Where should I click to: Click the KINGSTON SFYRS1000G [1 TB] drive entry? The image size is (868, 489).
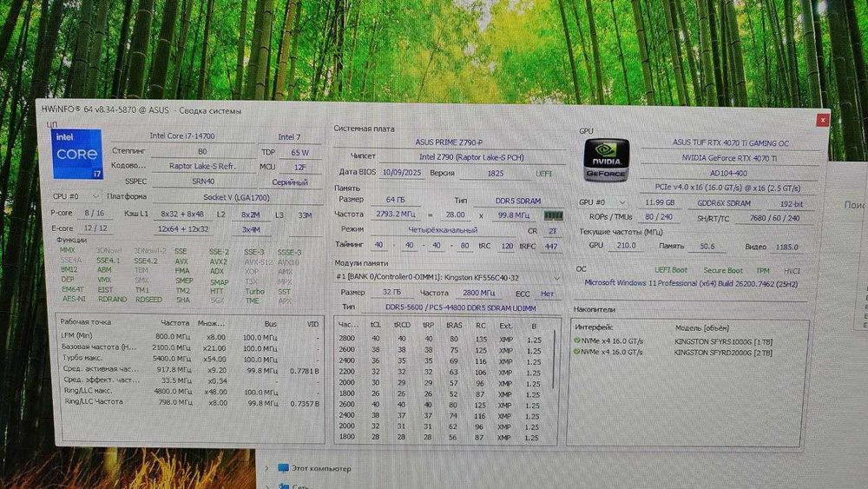724,341
